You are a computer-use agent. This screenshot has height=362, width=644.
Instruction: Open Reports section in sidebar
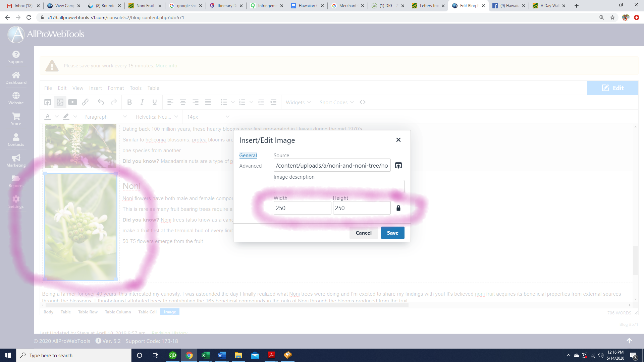(x=16, y=181)
